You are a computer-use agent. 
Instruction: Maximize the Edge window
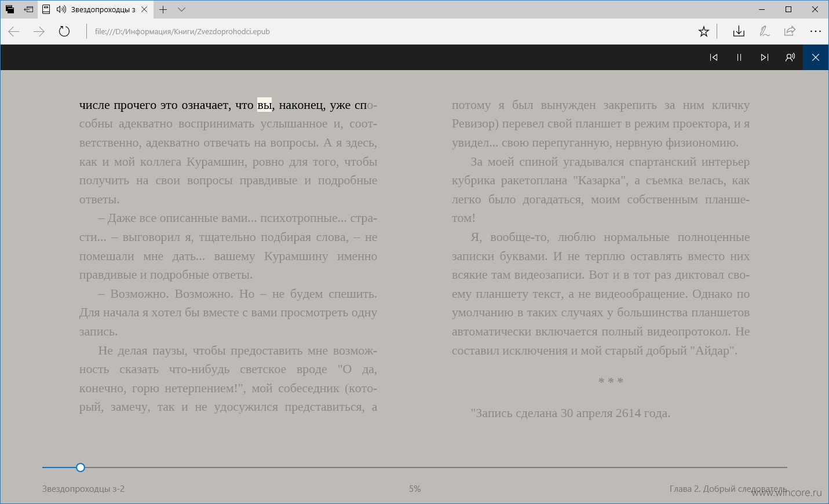coord(788,9)
